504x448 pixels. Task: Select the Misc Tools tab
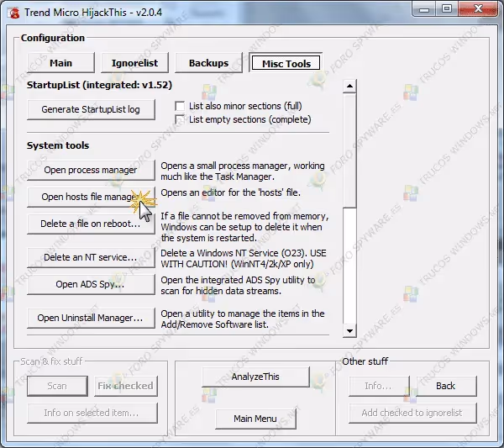pos(286,63)
